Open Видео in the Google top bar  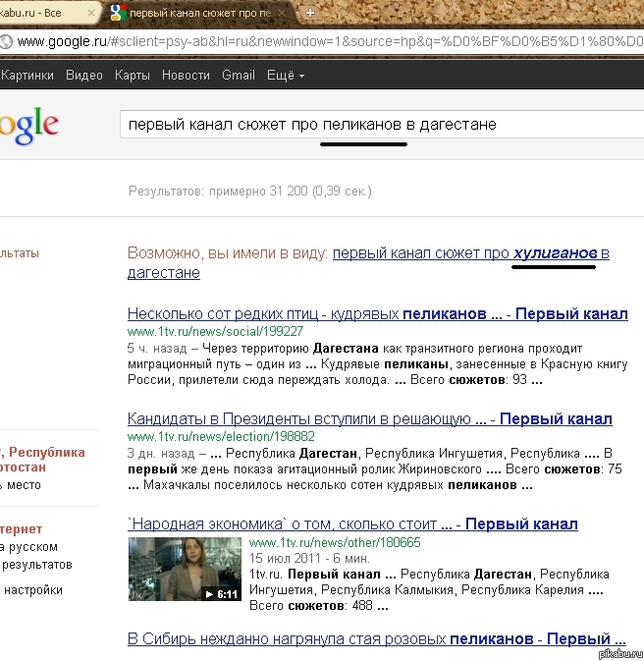(x=84, y=75)
